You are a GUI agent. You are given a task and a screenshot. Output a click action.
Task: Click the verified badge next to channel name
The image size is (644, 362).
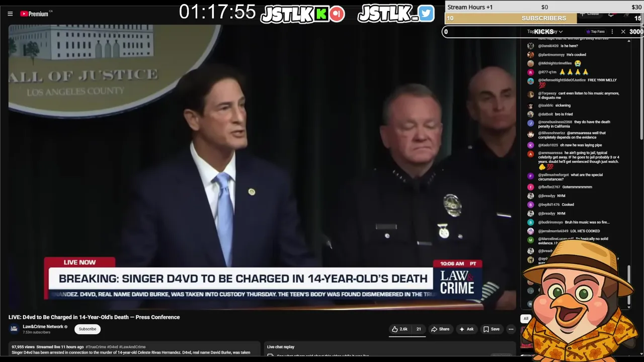coord(66,327)
